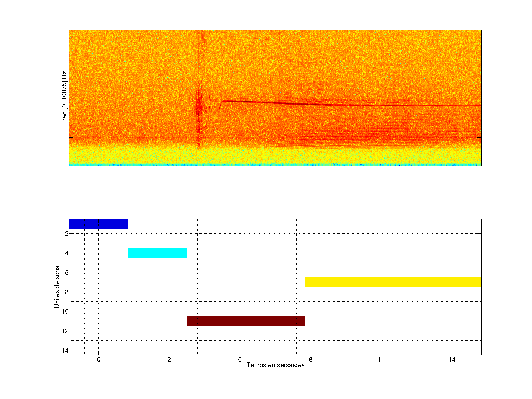Click x-axis tick label 0
Screen dimensions: 532x399
(99, 359)
